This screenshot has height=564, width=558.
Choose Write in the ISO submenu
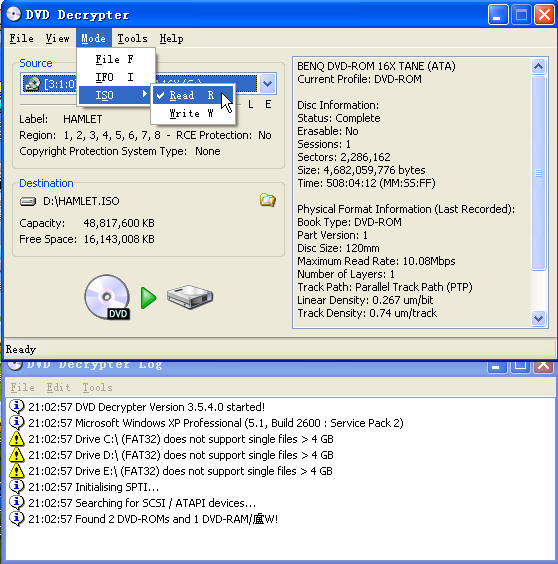(193, 113)
